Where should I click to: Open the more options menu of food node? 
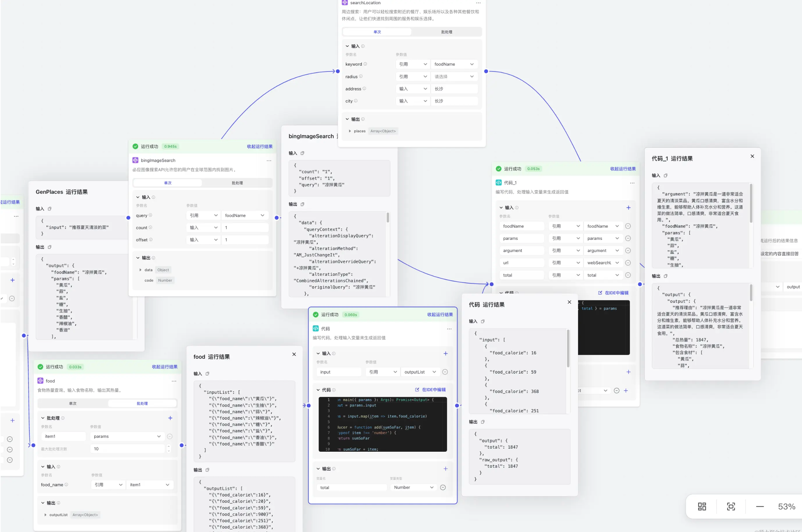tap(174, 381)
